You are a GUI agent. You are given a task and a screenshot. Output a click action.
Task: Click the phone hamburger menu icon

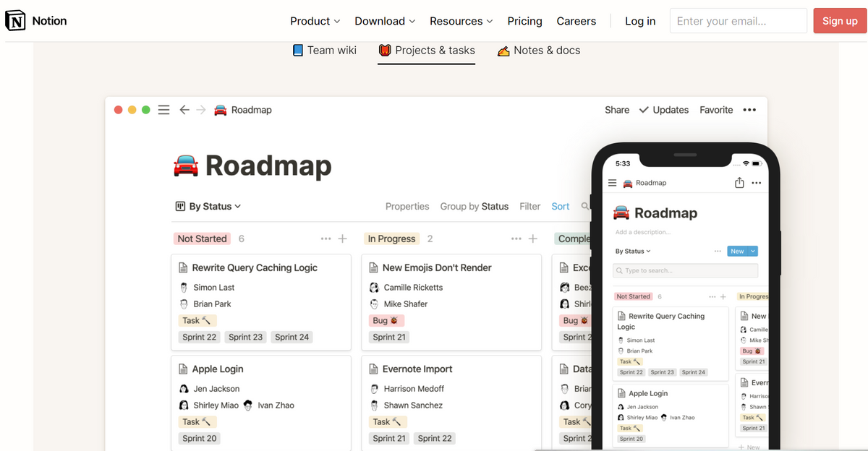[x=613, y=183]
